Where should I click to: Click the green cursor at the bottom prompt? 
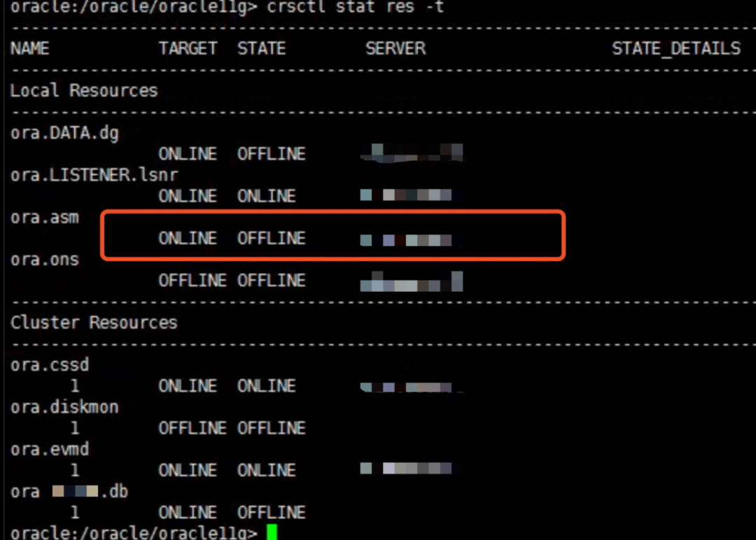coord(272,532)
